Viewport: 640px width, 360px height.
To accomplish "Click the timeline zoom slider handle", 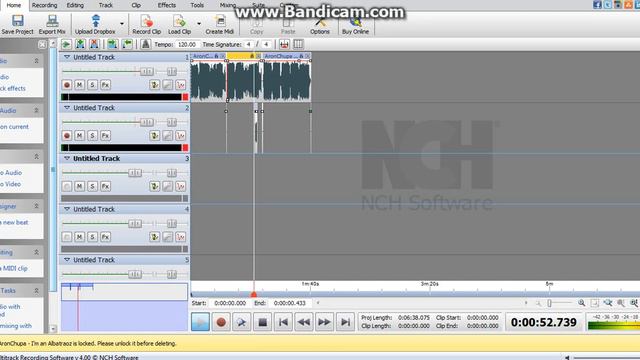I will [550, 303].
